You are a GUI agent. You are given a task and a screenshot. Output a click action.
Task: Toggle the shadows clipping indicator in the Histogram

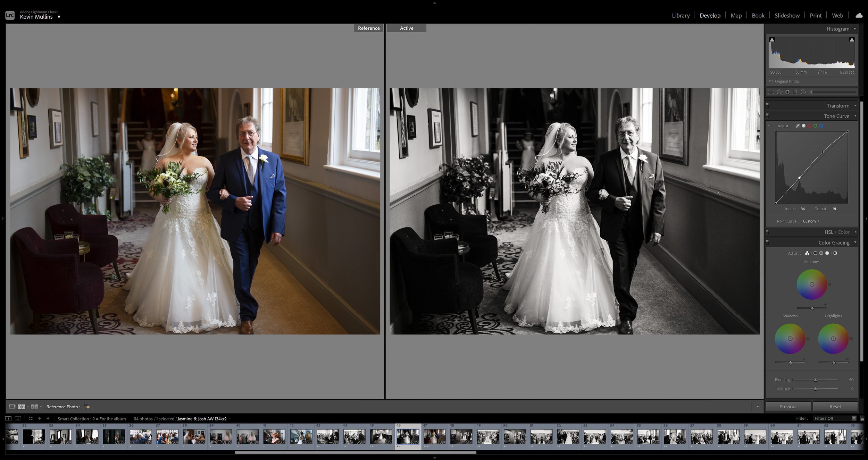772,39
